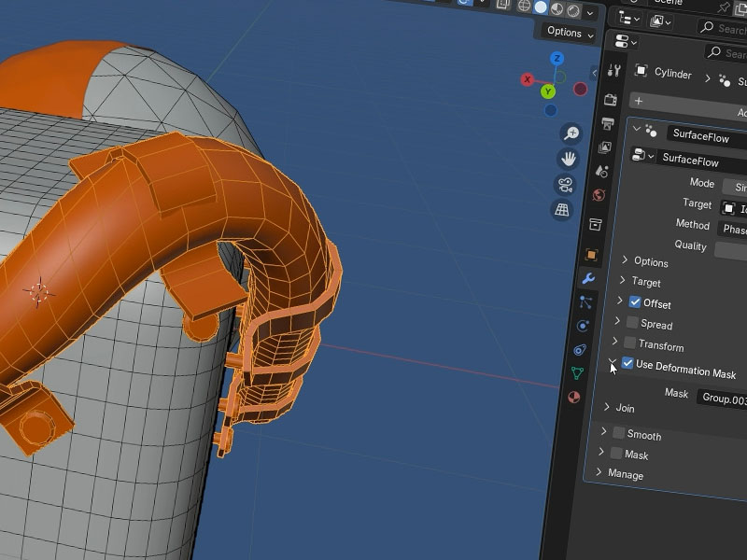Open the Tool properties tab icon

tap(613, 71)
